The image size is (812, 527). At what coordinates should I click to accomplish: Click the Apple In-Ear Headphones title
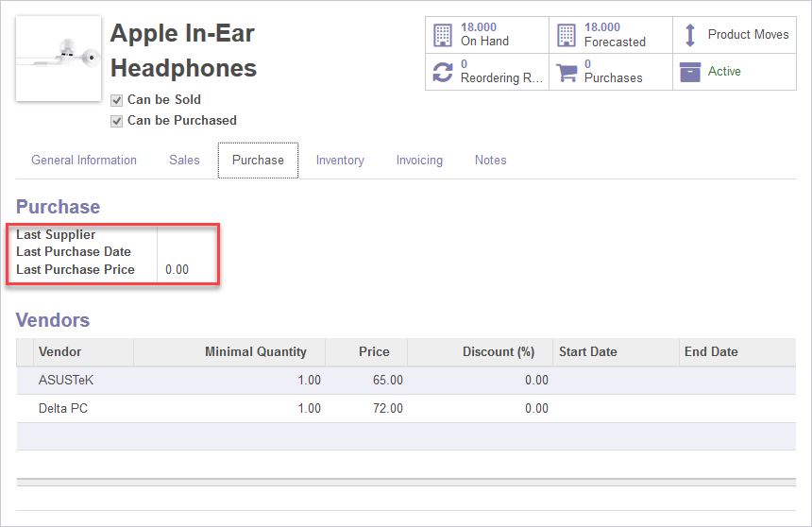pos(183,51)
